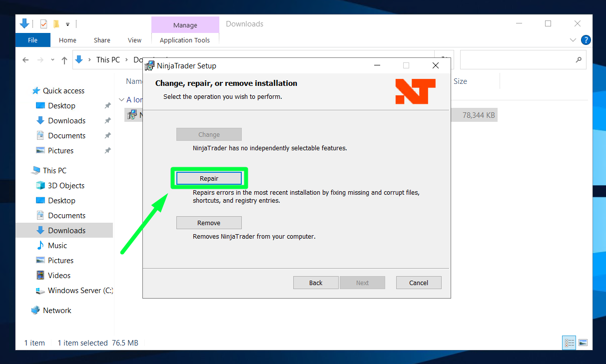The height and width of the screenshot is (364, 606).
Task: Open Quick Access Toolbar customize dropdown
Action: pyautogui.click(x=68, y=24)
